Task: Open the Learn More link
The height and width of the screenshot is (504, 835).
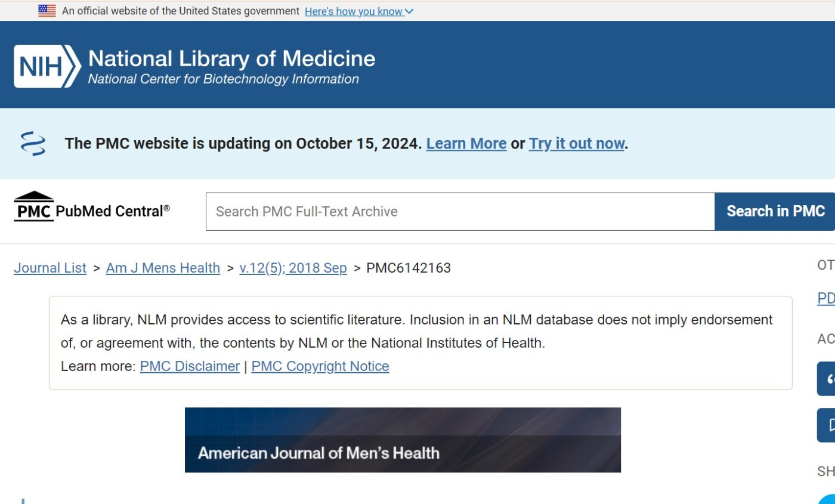Action: 466,144
